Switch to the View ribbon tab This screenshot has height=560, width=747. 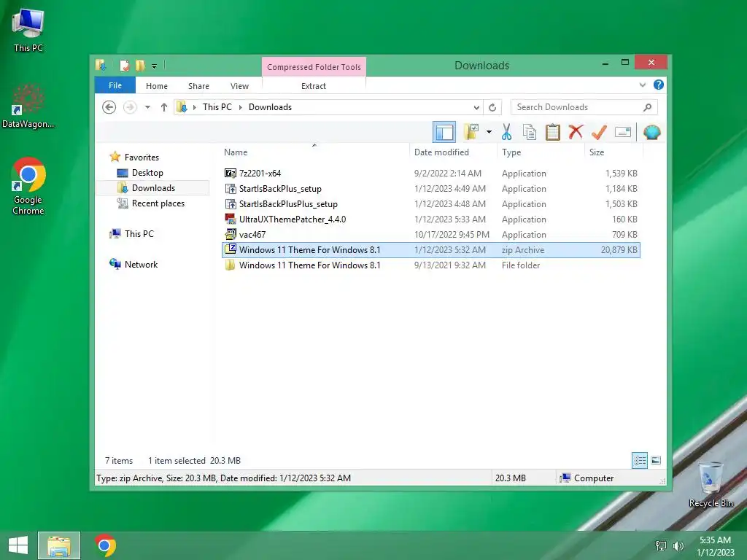tap(239, 86)
